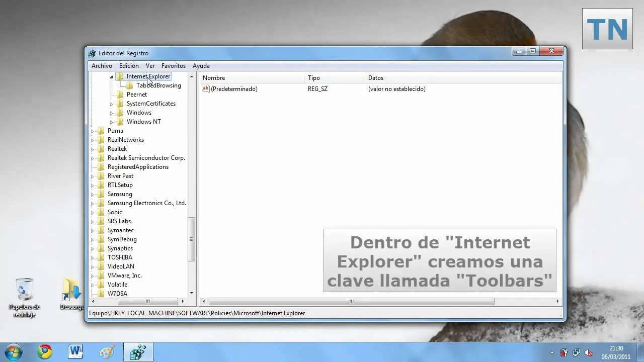Open Paint from the taskbar
The width and height of the screenshot is (644, 362).
(107, 352)
